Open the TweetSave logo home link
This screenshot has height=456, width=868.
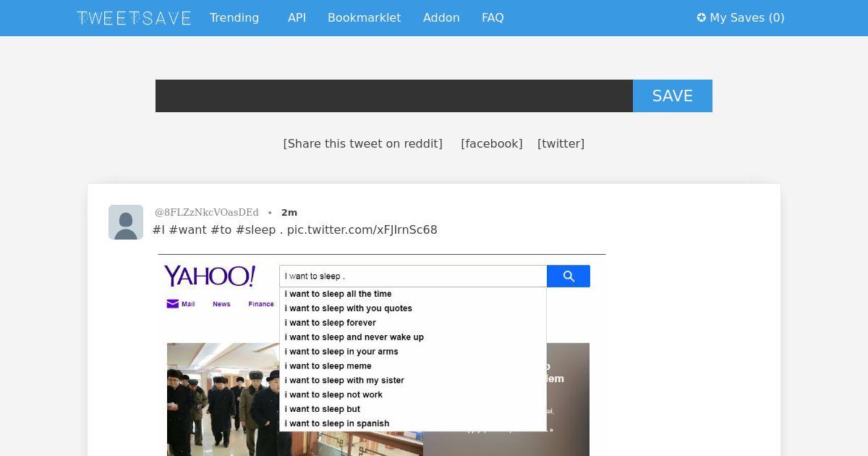(x=134, y=18)
